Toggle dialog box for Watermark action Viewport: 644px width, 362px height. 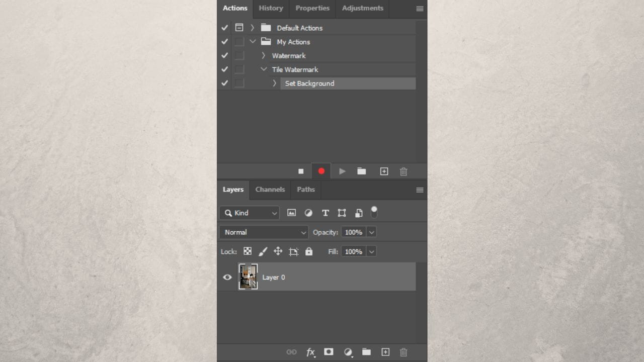(x=239, y=55)
